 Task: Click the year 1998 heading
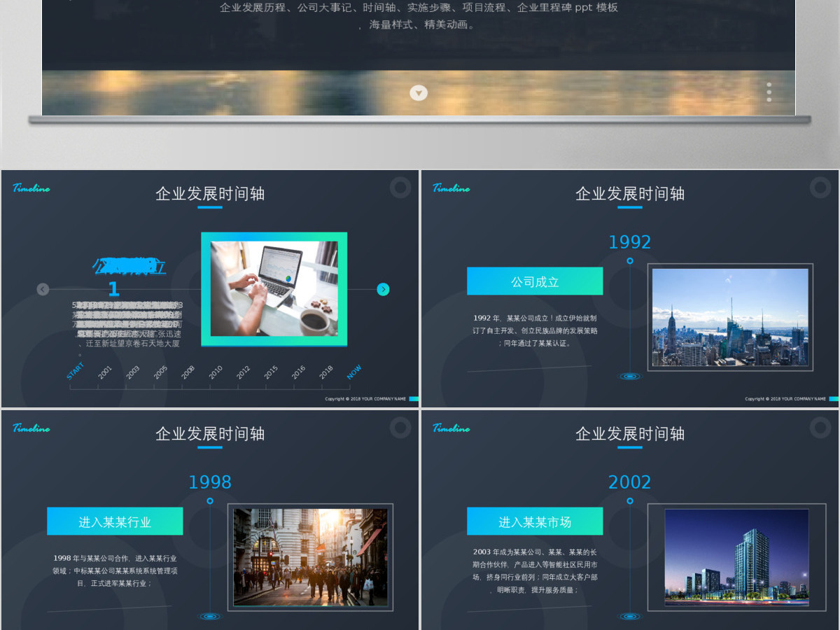pos(209,482)
